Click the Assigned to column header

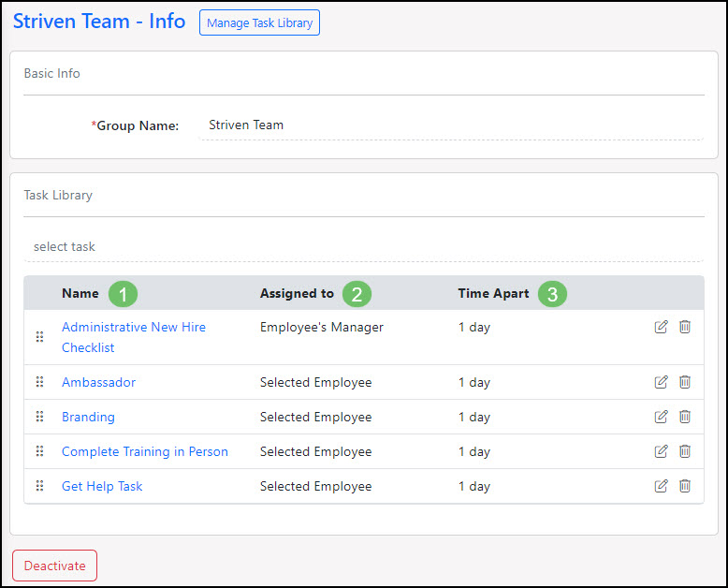pyautogui.click(x=297, y=294)
